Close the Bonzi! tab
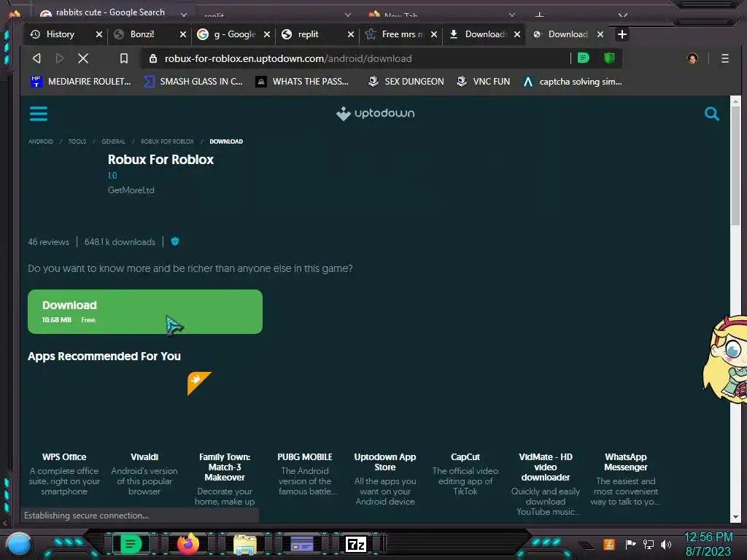This screenshot has width=747, height=560. [183, 34]
